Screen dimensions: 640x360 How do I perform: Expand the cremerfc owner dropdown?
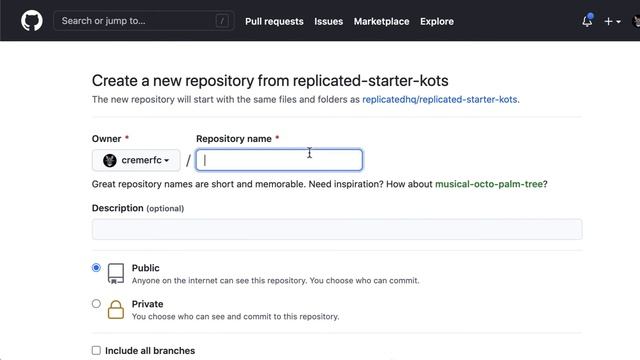click(x=136, y=160)
